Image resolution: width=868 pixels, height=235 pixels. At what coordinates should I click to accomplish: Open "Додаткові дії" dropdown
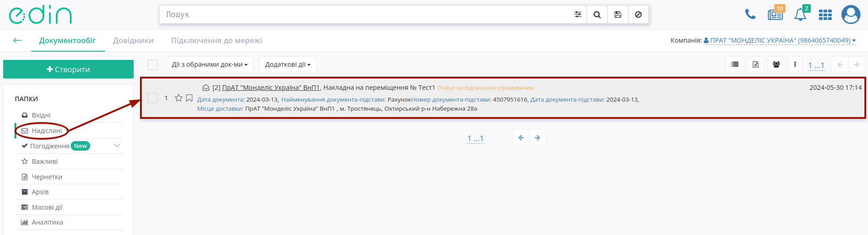pyautogui.click(x=288, y=64)
